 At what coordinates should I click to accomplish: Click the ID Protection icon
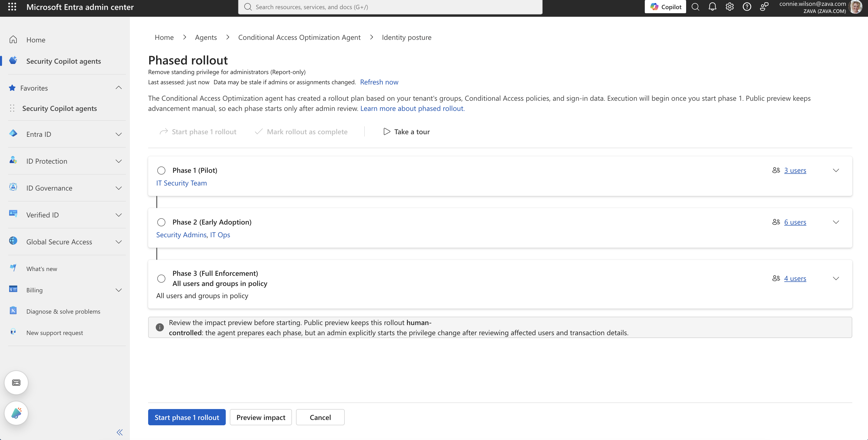coord(13,160)
